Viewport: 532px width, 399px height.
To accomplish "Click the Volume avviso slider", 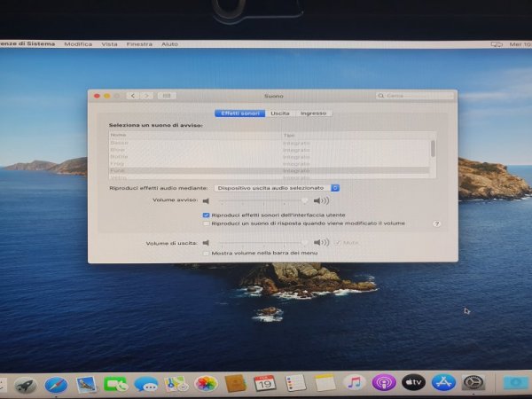I will point(263,201).
